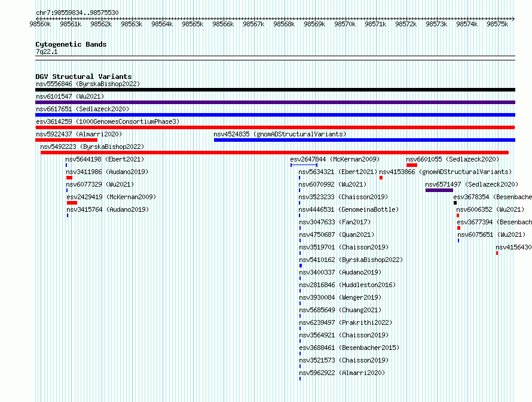Image resolution: width=532 pixels, height=402 pixels.
Task: Click the 98561k ruler position
Action: pyautogui.click(x=71, y=24)
